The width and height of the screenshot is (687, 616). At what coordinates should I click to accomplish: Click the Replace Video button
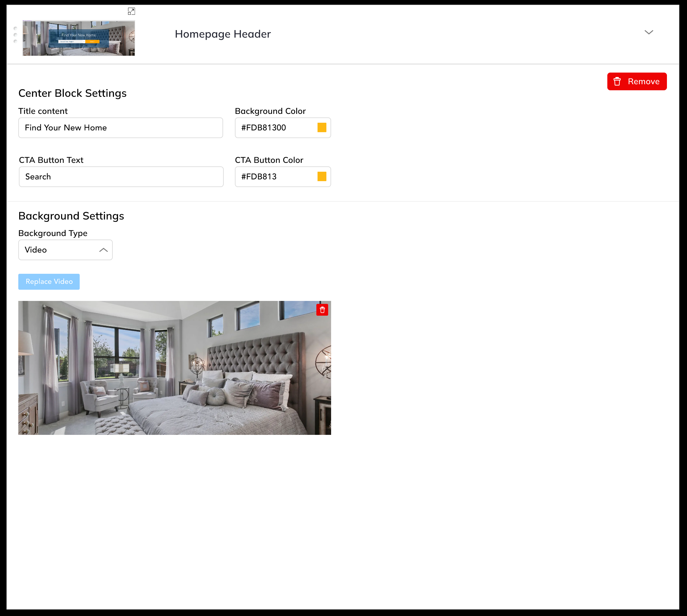point(49,282)
